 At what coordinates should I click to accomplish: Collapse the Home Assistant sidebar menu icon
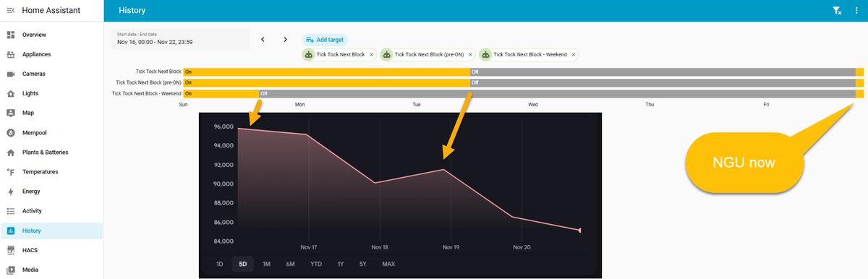tap(11, 11)
